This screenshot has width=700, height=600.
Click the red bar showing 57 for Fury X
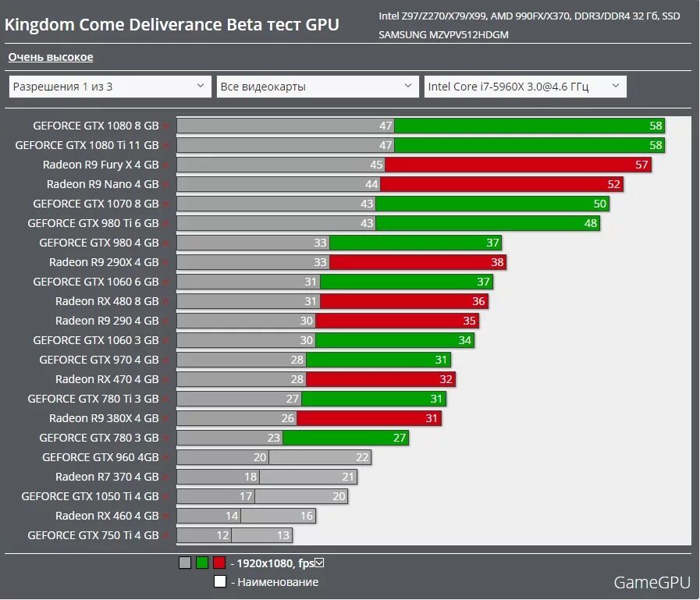[x=518, y=165]
